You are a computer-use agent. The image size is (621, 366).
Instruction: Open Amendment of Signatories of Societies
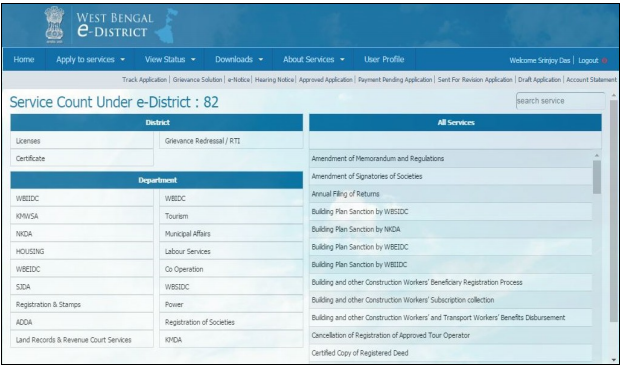[451, 176]
